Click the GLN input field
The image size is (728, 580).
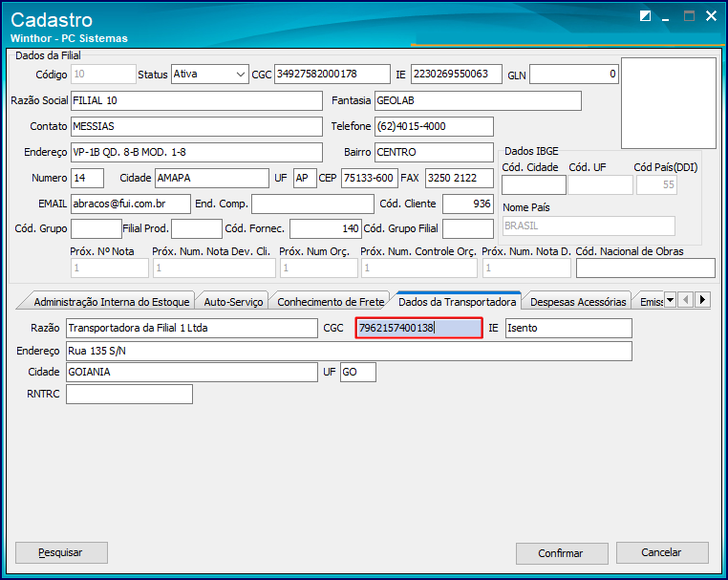pyautogui.click(x=574, y=75)
